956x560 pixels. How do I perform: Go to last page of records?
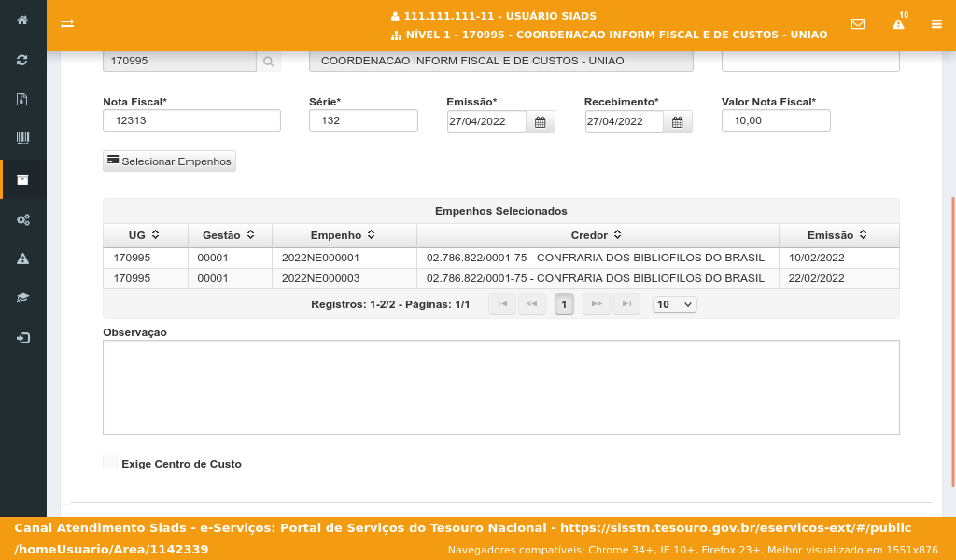point(626,304)
